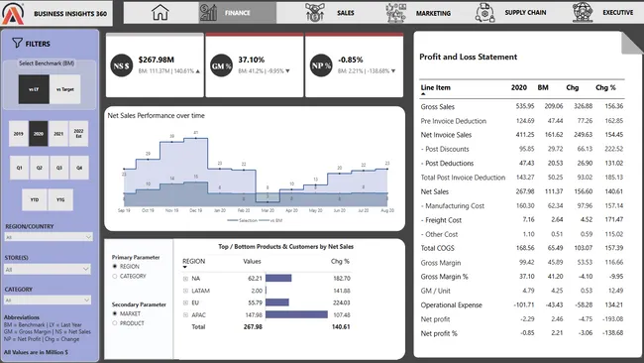Image resolution: width=644 pixels, height=363 pixels.
Task: Click the Net Sales card value $267.98M
Action: click(157, 60)
